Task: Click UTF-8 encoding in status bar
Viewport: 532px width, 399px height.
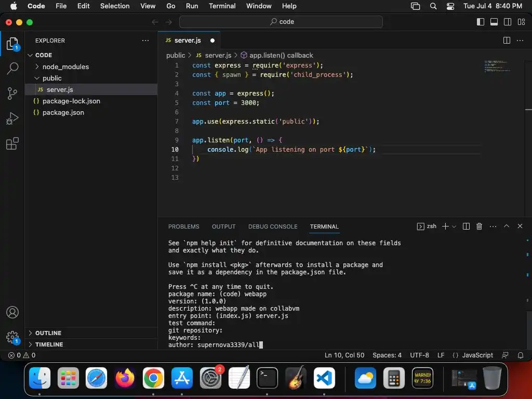Action: pyautogui.click(x=419, y=355)
